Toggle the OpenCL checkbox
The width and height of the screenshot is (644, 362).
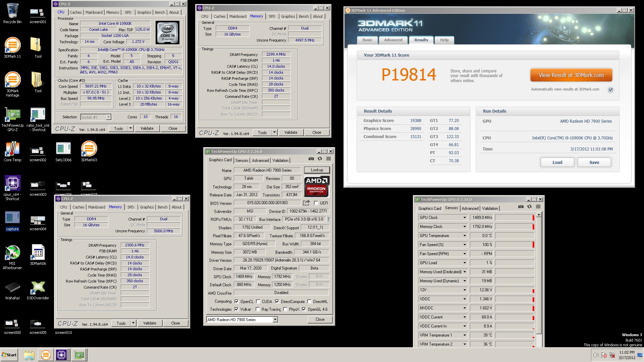click(x=236, y=301)
